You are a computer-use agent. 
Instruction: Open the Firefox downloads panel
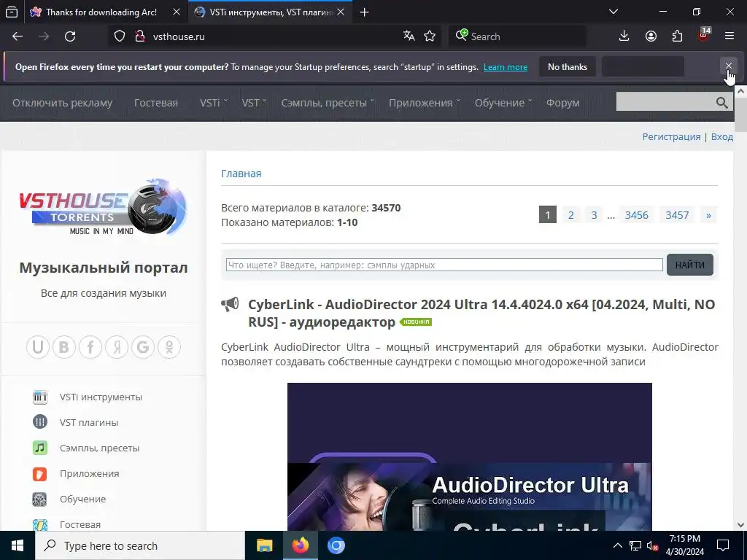[624, 36]
